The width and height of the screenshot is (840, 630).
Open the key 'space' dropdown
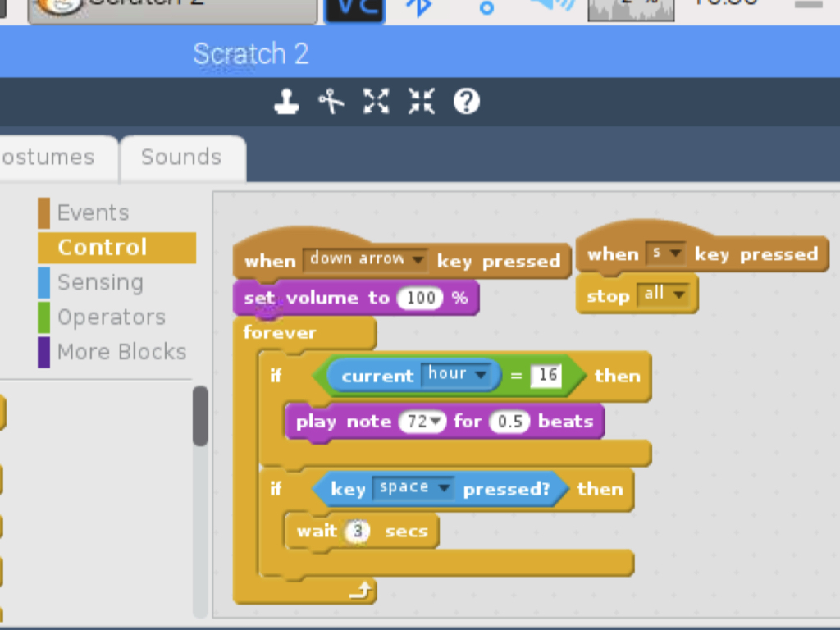413,487
